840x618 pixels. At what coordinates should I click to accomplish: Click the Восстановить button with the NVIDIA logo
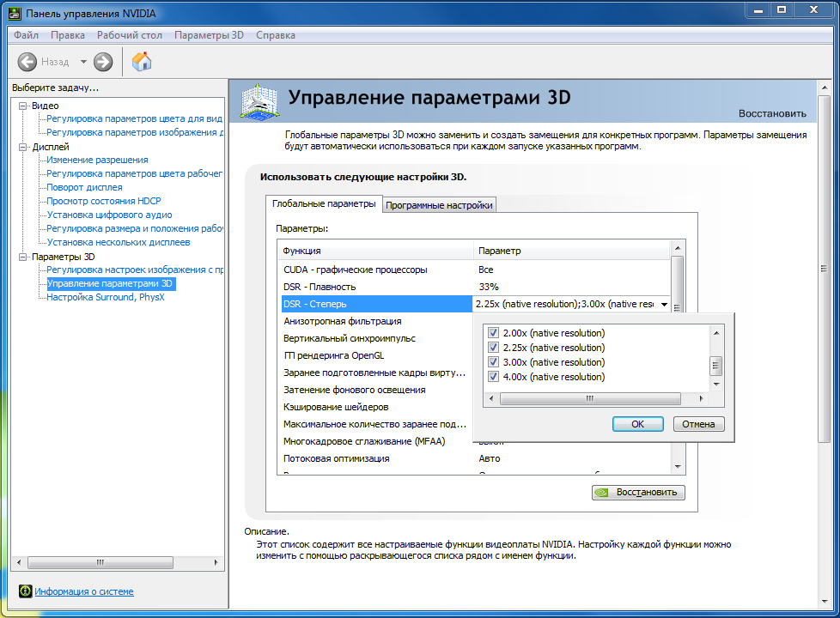pos(638,492)
